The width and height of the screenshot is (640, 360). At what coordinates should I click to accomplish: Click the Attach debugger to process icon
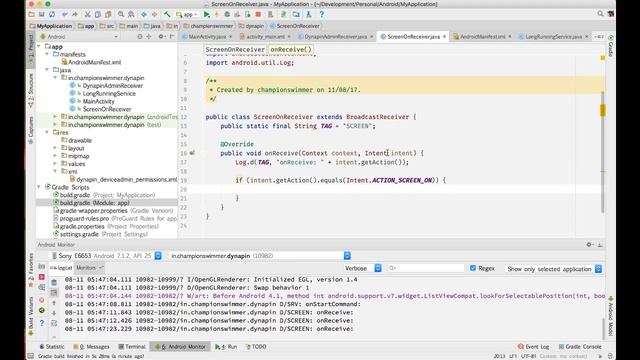pyautogui.click(x=248, y=14)
